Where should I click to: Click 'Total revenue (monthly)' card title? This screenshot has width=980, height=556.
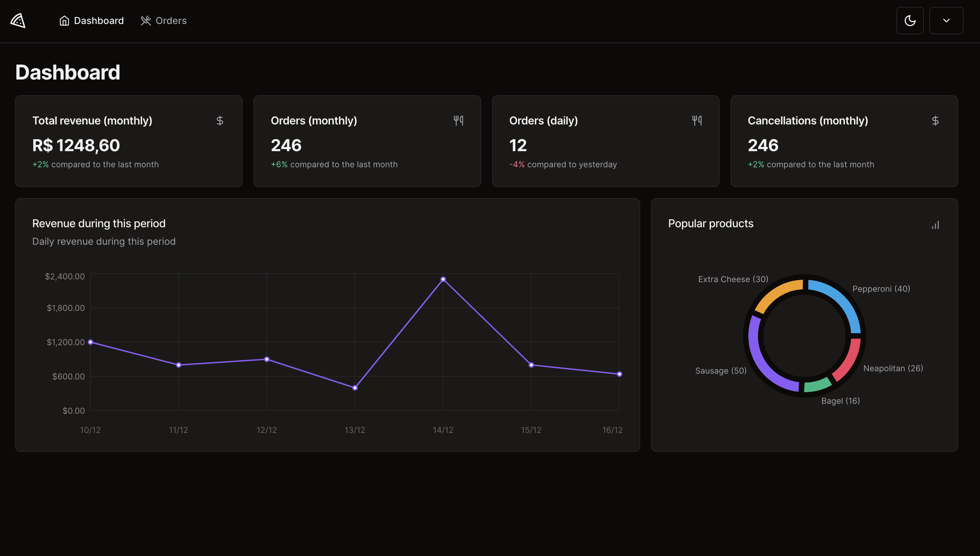[93, 121]
